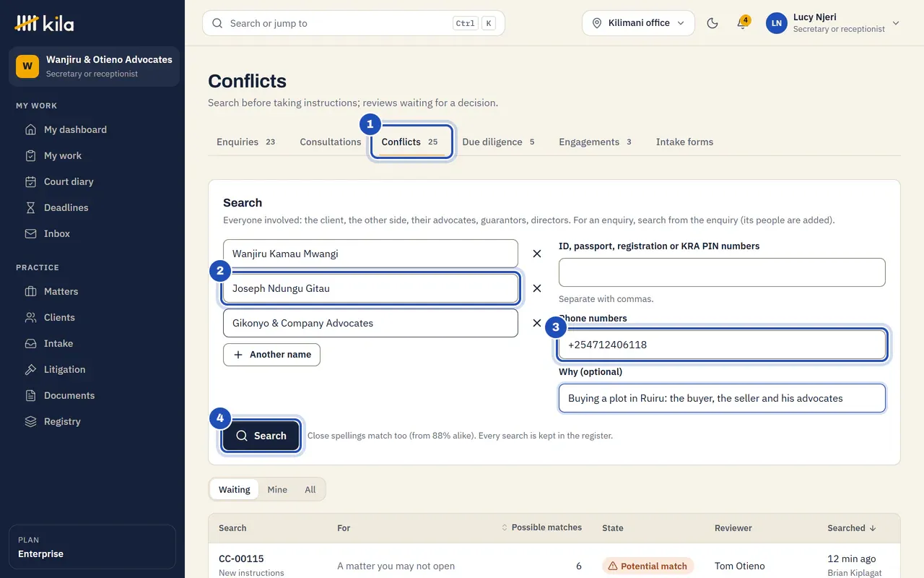Open Kilimani office location dropdown
Viewport: 924px width, 578px height.
[x=638, y=23]
